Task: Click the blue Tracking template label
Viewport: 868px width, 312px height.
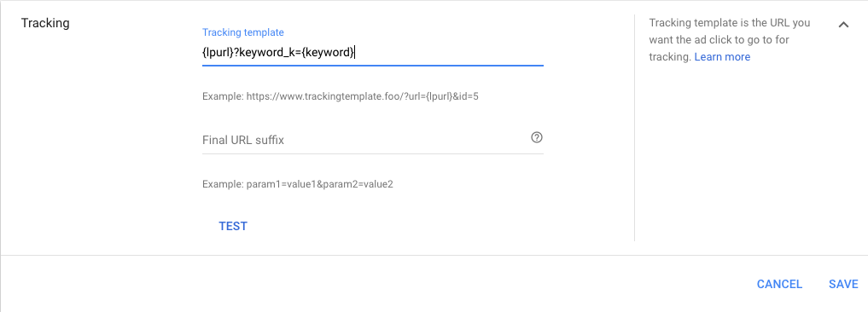Action: click(243, 32)
